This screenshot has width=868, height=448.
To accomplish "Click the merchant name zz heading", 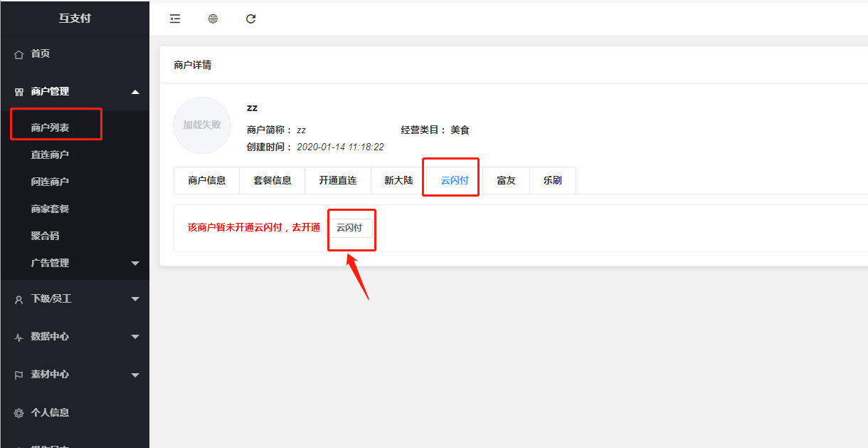I will (x=252, y=108).
